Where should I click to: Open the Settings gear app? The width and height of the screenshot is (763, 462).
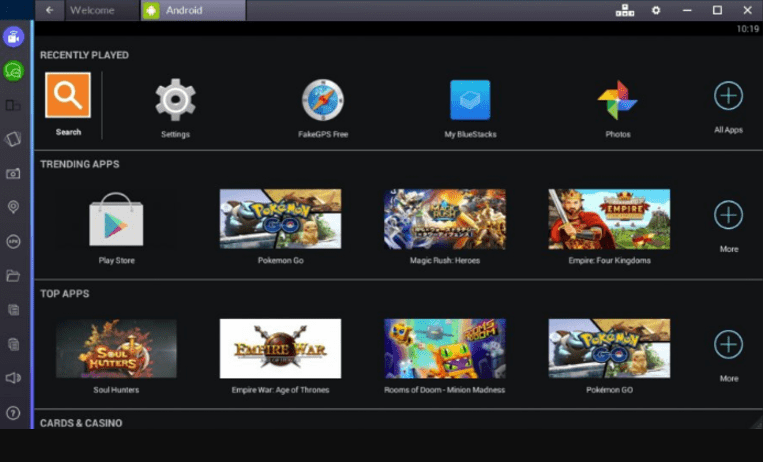click(176, 100)
